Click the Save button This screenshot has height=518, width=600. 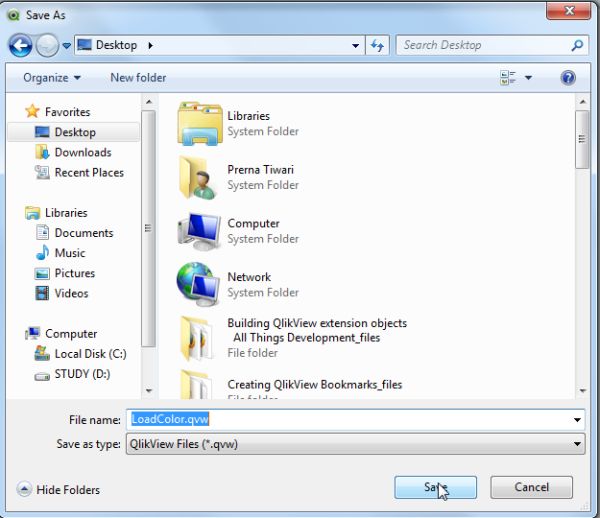(x=435, y=487)
